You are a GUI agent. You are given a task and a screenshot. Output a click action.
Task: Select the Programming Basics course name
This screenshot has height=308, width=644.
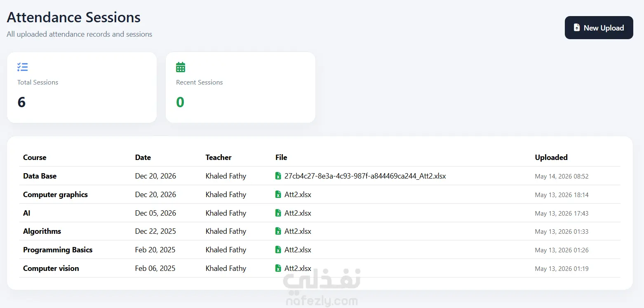(x=58, y=250)
